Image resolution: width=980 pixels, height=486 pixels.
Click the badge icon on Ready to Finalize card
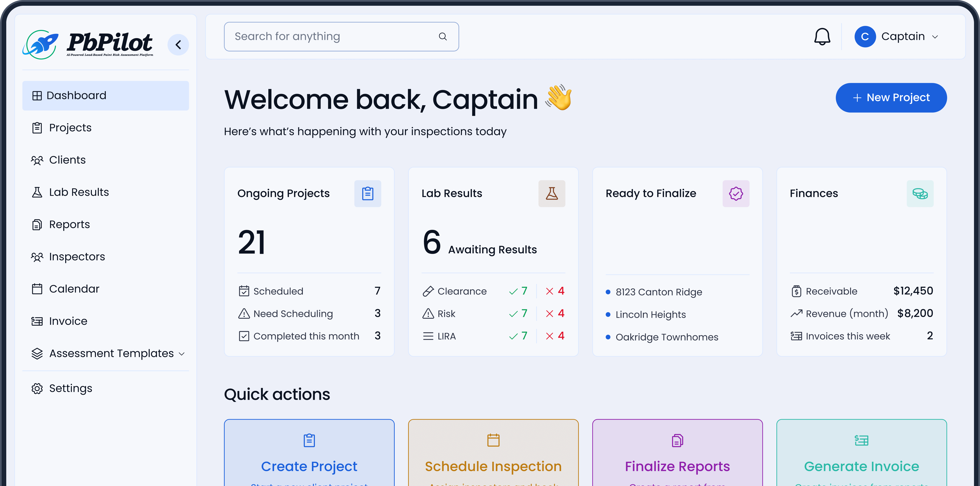click(x=736, y=194)
